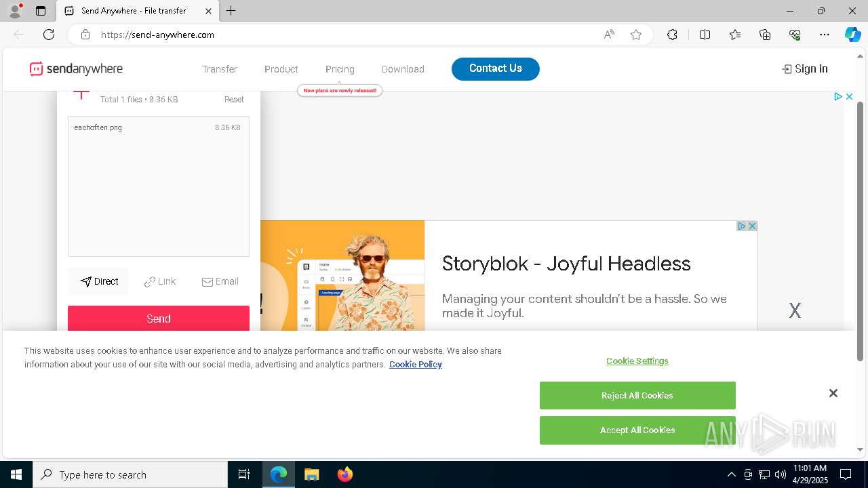Click the Contact Us button
Screen dimensions: 868x488
point(496,68)
